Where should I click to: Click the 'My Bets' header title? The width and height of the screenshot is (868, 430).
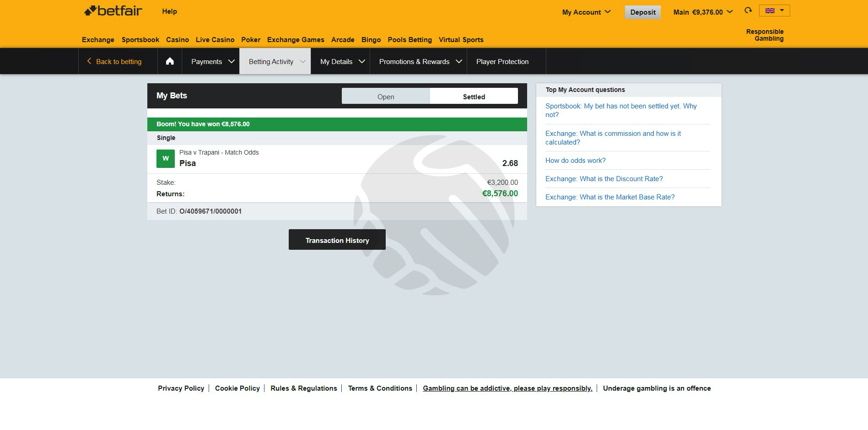tap(172, 96)
